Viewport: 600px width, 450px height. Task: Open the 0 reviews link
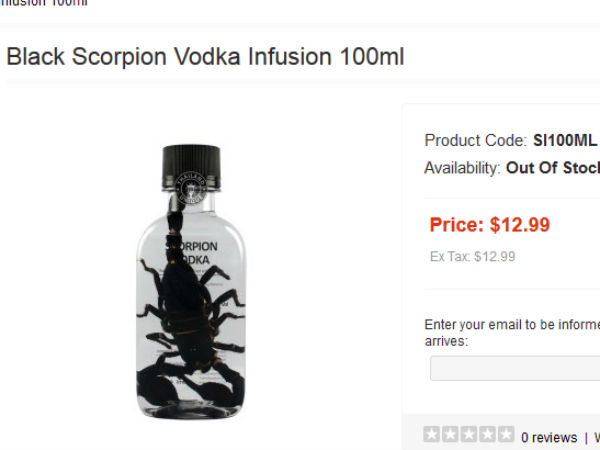(549, 437)
